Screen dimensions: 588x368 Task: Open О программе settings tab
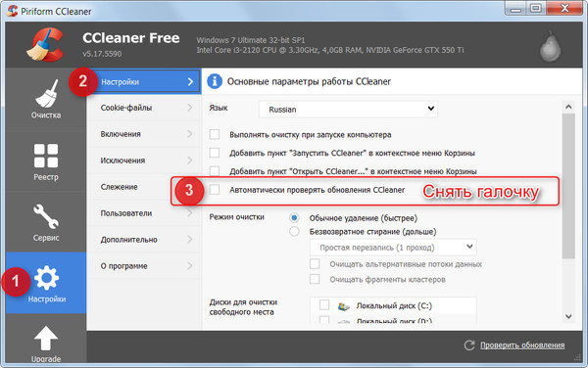pos(144,266)
